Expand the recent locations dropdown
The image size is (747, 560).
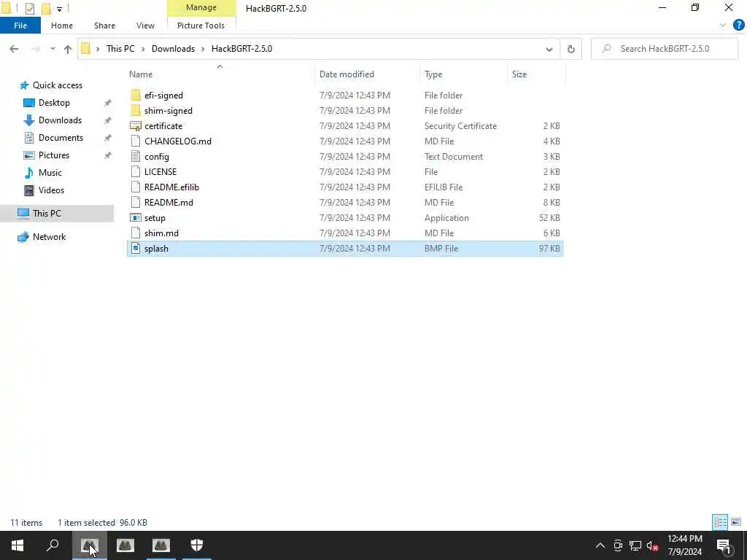click(53, 49)
